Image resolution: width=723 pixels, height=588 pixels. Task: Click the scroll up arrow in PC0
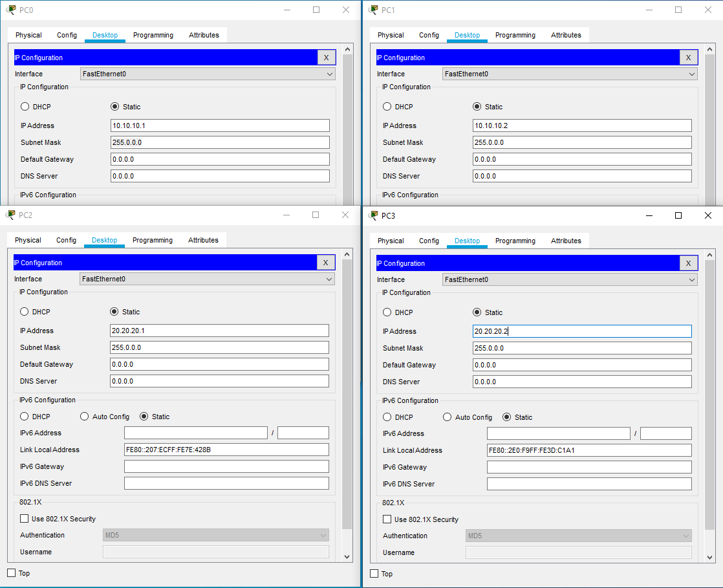pos(348,49)
